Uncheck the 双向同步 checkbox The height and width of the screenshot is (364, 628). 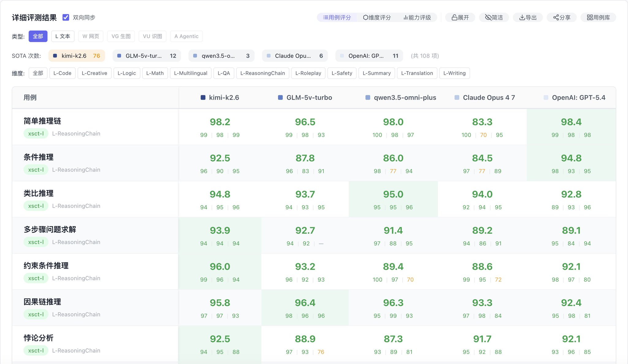pos(66,17)
